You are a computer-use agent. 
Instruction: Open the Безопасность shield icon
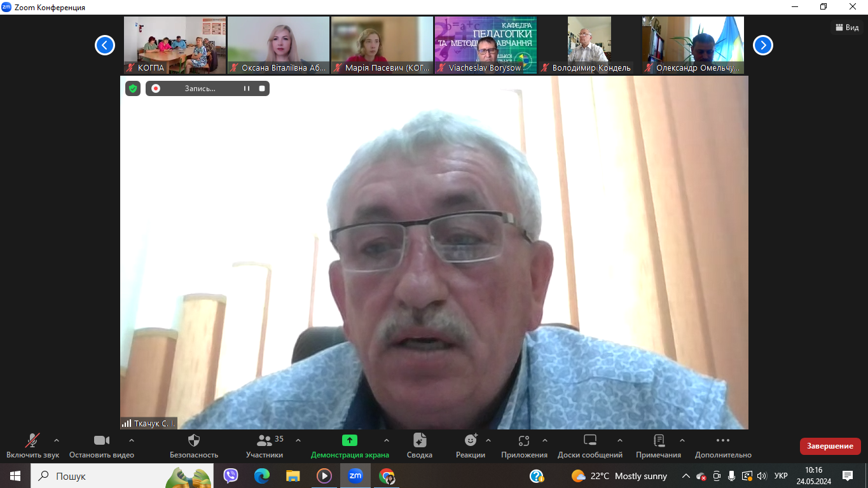[194, 440]
